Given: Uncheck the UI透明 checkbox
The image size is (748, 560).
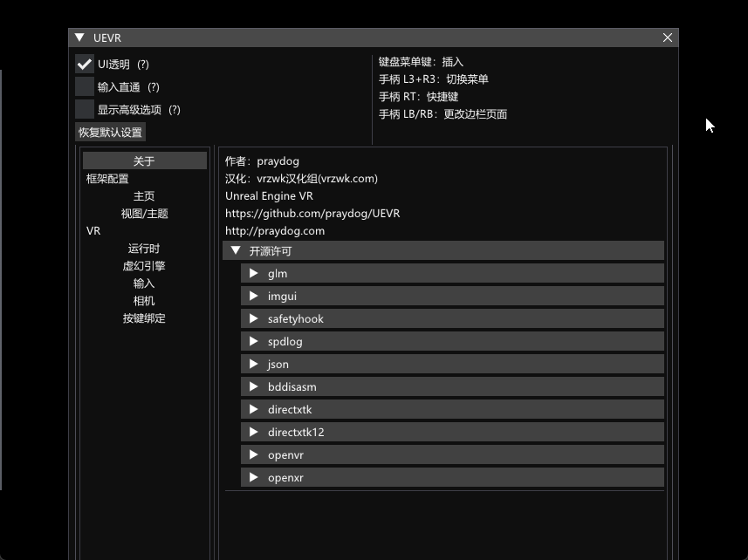Looking at the screenshot, I should coord(85,64).
